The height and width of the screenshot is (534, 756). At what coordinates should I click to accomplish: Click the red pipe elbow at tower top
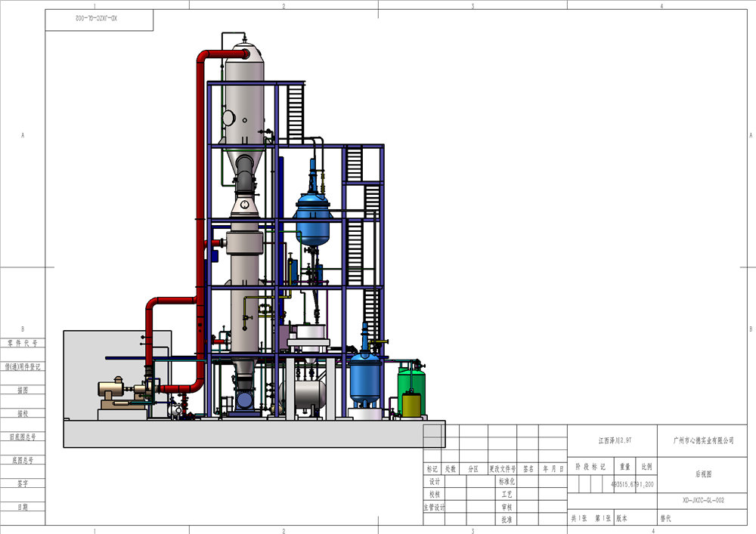(x=209, y=54)
